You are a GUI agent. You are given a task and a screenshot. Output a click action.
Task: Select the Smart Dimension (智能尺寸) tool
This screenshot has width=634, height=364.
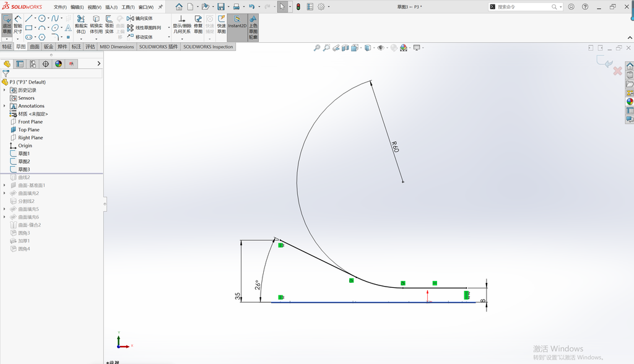click(x=18, y=25)
